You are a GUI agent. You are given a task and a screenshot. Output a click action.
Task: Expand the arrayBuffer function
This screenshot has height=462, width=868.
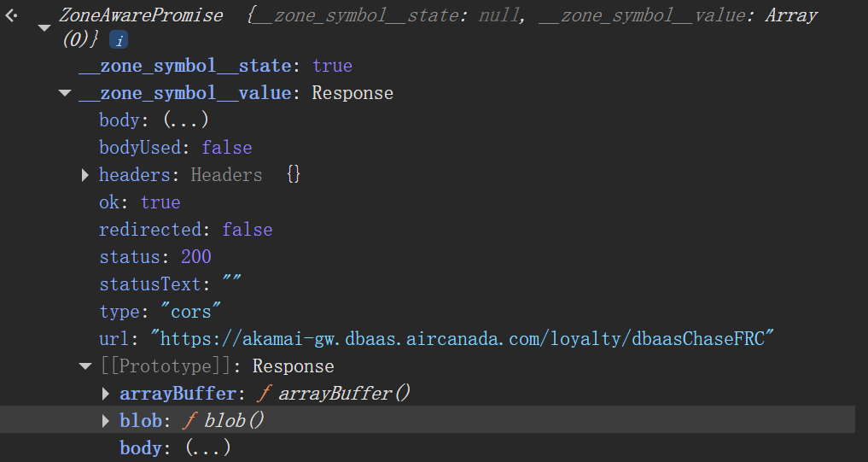106,394
